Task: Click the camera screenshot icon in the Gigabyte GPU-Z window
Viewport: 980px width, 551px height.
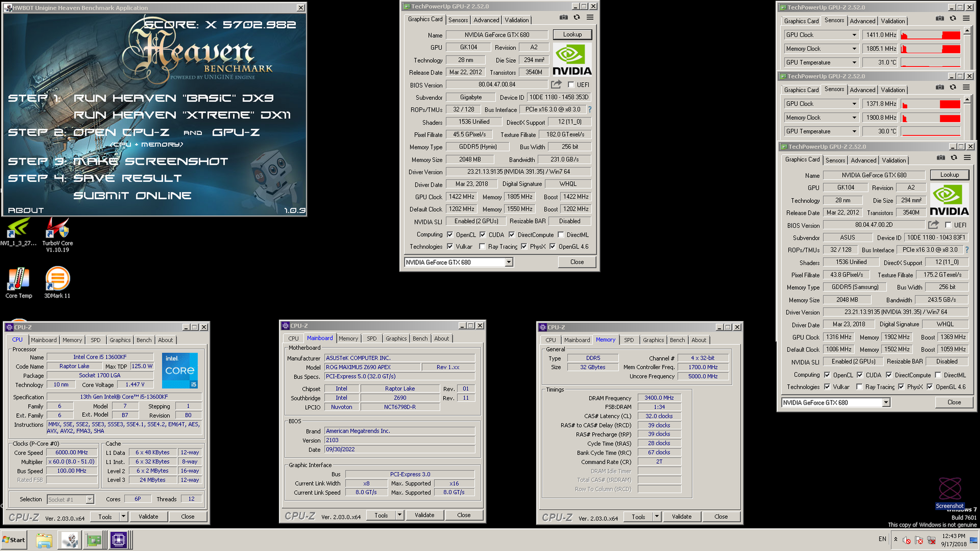Action: pyautogui.click(x=563, y=17)
